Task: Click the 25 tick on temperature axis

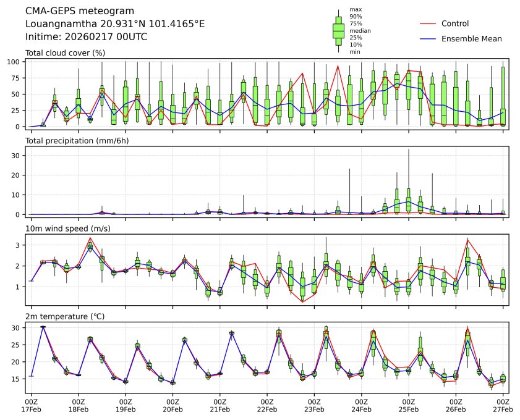Action: [18, 345]
